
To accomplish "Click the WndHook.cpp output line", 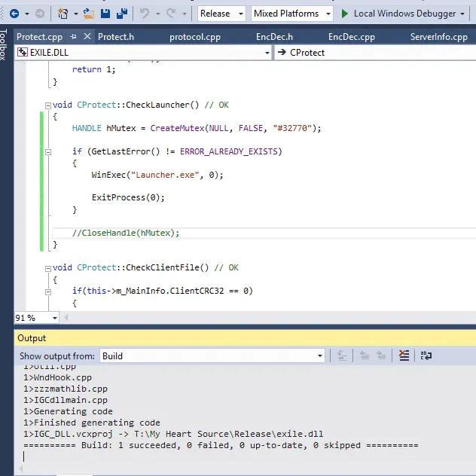I will tap(58, 377).
